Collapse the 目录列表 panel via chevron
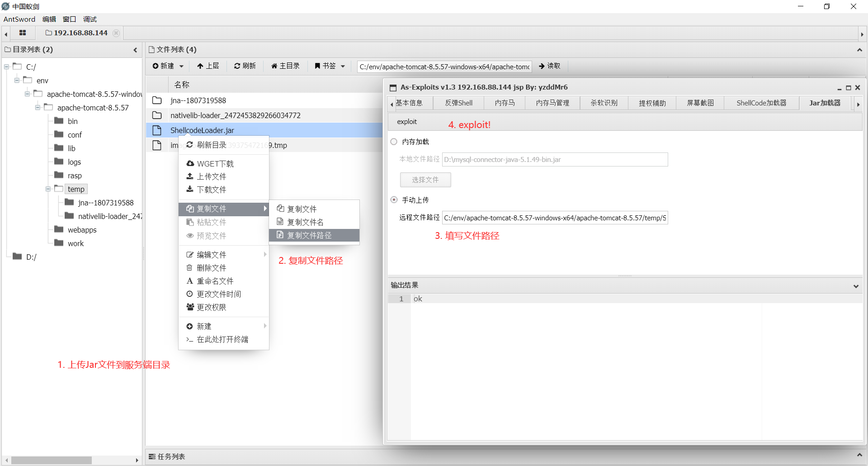This screenshot has width=868, height=466. 135,50
